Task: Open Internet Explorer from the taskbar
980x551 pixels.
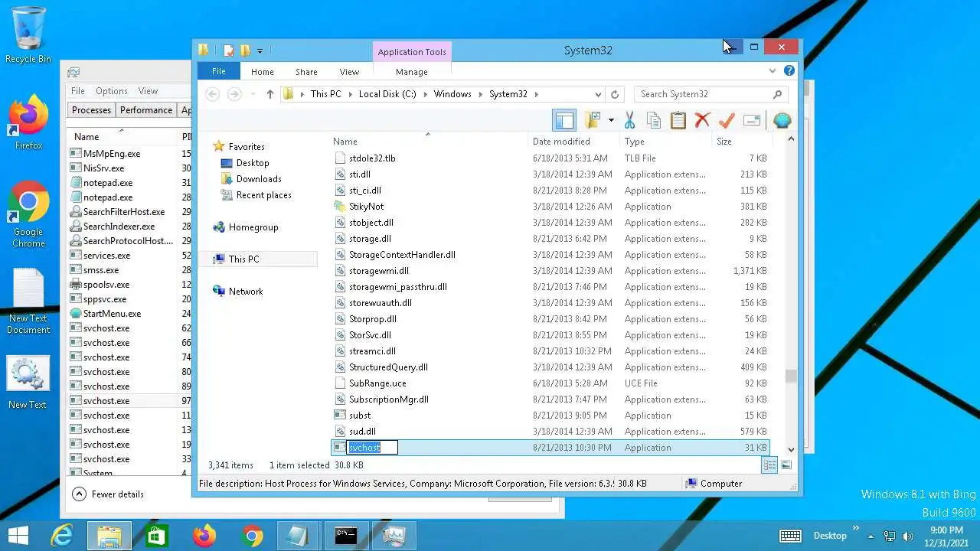Action: (x=62, y=536)
